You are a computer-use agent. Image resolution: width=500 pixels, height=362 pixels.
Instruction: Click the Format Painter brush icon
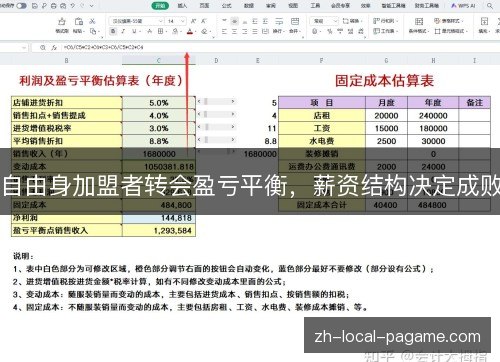[62, 21]
